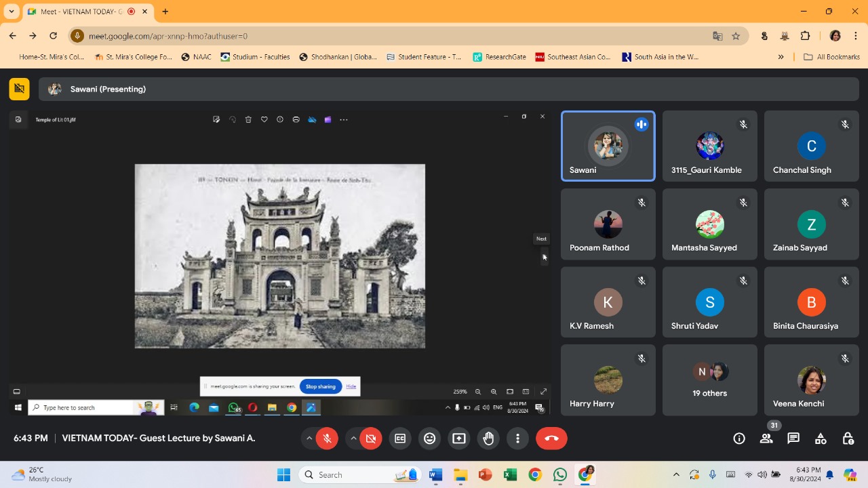Open WhatsApp from the Windows taskbar
This screenshot has width=868, height=488.
point(559,474)
